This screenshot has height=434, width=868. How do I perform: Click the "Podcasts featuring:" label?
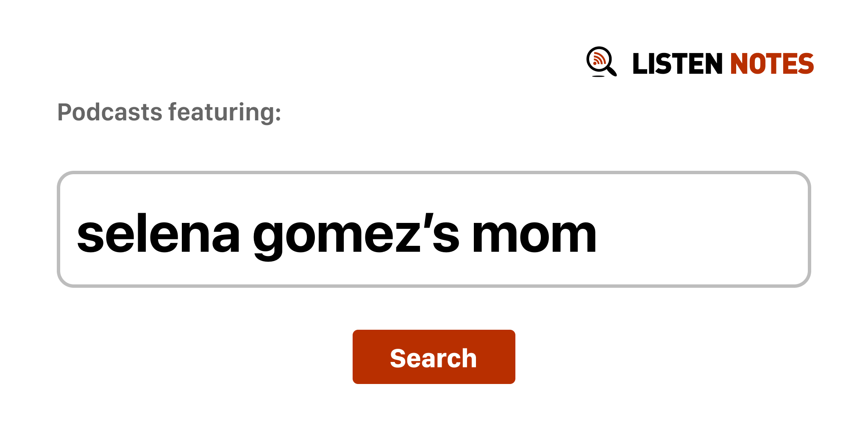[x=169, y=112]
